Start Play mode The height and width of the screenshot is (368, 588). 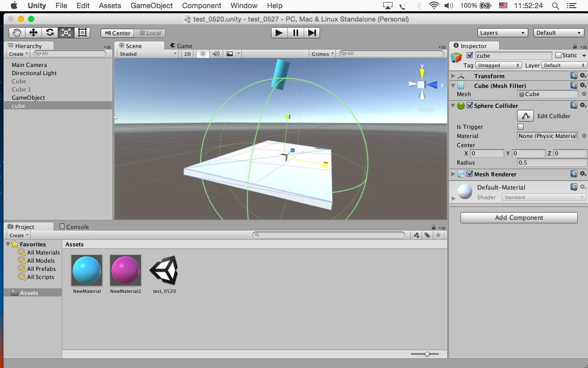[x=279, y=33]
